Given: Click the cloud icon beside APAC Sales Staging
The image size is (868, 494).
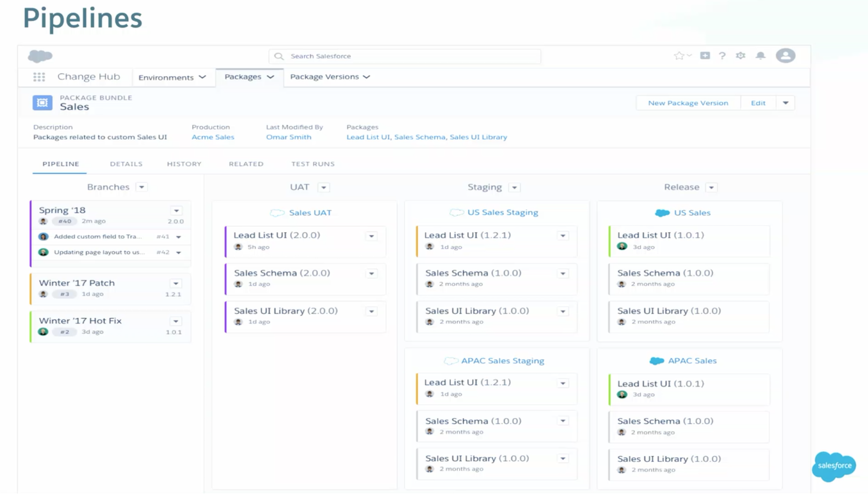Looking at the screenshot, I should pyautogui.click(x=451, y=361).
